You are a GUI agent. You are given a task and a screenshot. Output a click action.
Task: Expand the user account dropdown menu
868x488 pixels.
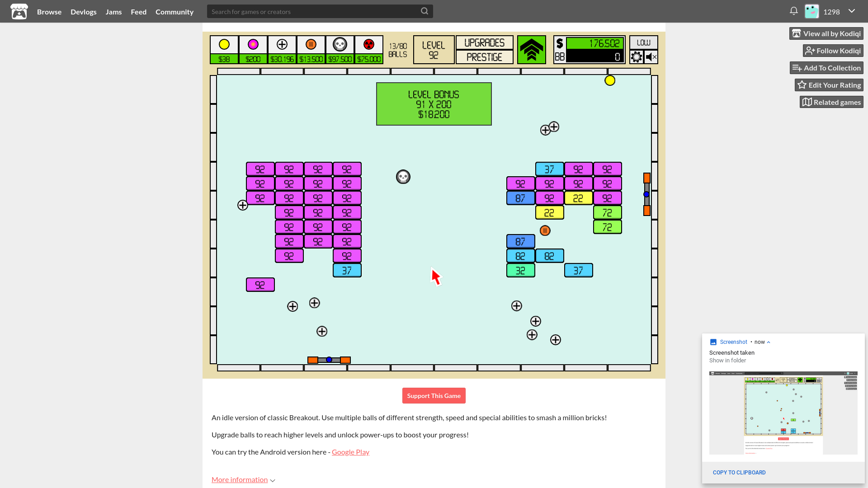click(851, 11)
